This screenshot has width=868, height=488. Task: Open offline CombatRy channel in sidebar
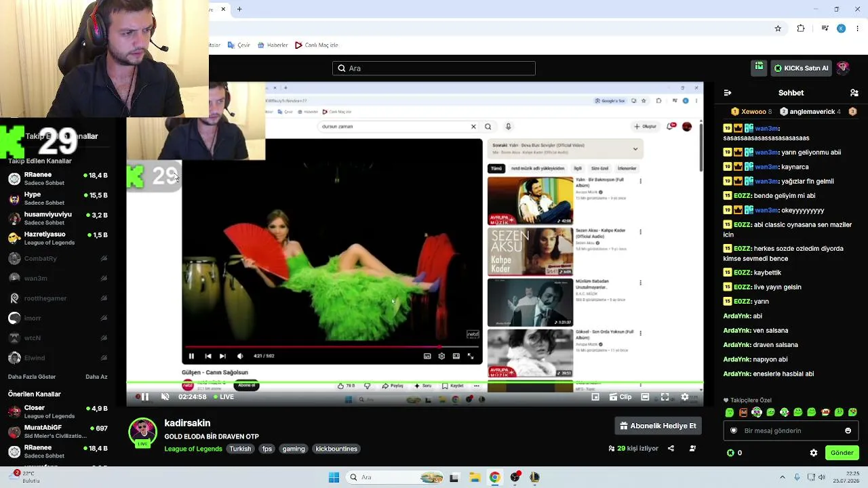58,258
